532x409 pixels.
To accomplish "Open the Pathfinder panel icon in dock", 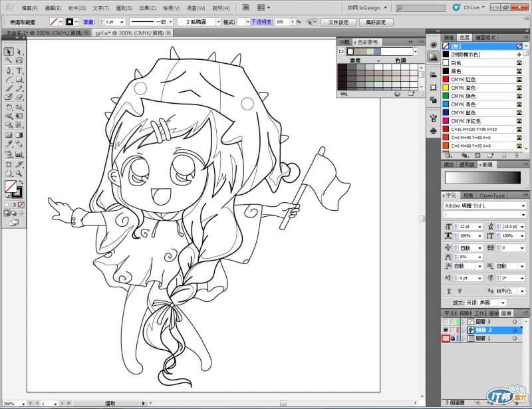I will pos(434,100).
